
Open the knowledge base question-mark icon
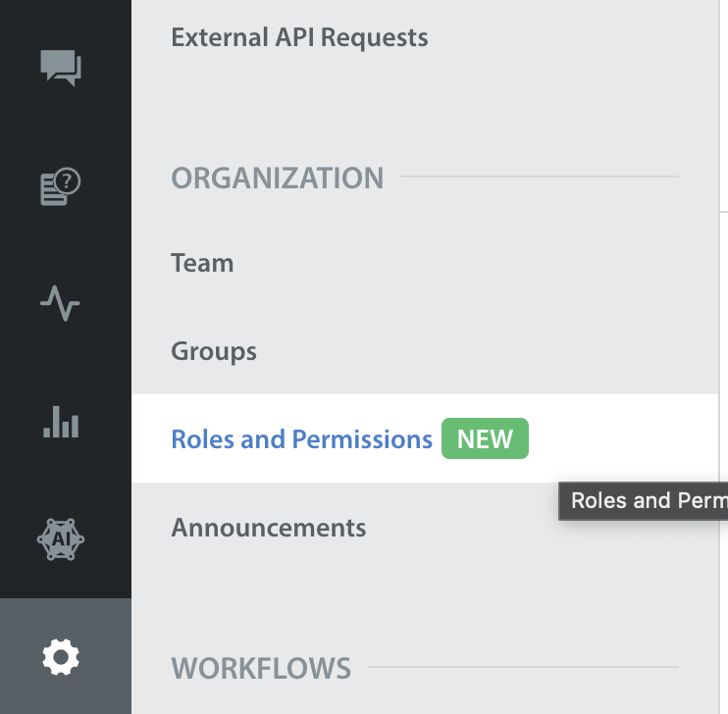point(61,186)
